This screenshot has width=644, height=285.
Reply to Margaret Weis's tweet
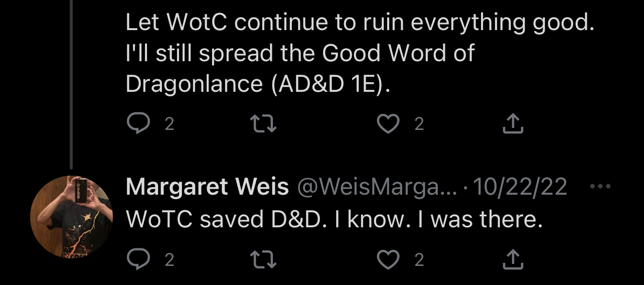point(137,259)
